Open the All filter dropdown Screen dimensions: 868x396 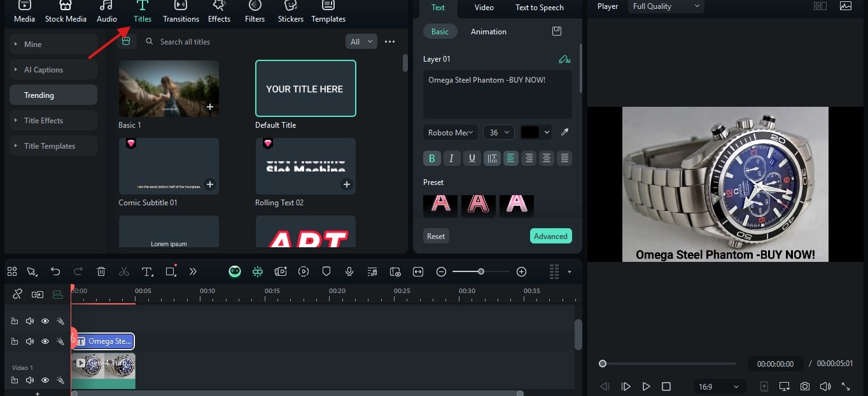(x=361, y=41)
